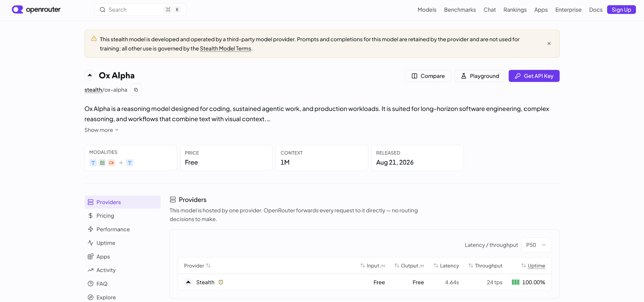Image resolution: width=644 pixels, height=302 pixels.
Task: Click the Stealth provider avatar icon
Action: tap(189, 282)
